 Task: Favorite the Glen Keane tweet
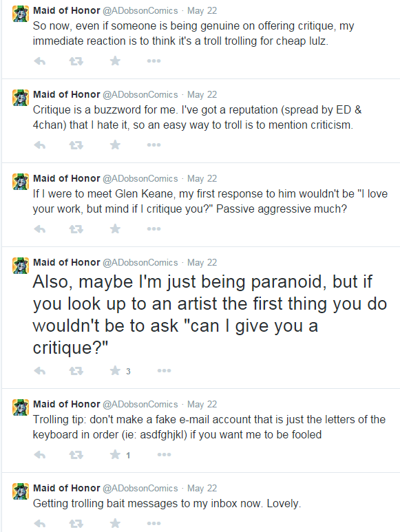[x=116, y=229]
